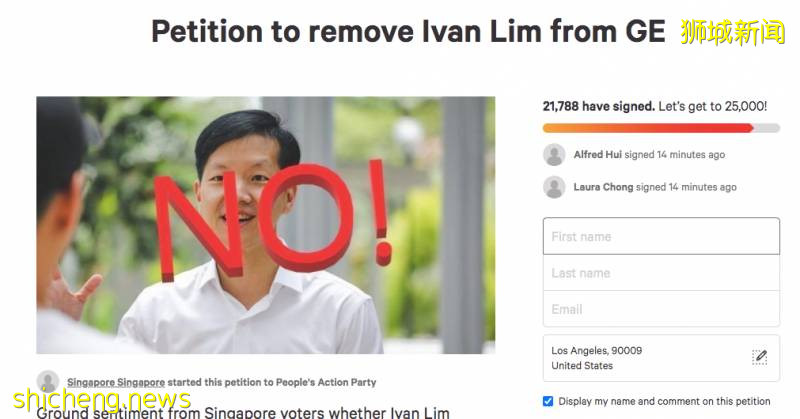Focus the First name field
Viewport: 800px width, 419px height.
tap(661, 236)
